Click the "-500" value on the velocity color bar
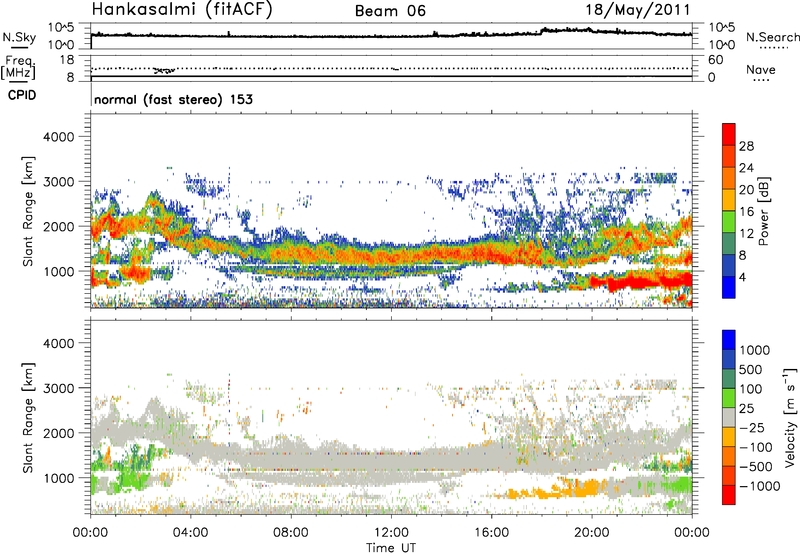The width and height of the screenshot is (800, 554). coord(756,467)
